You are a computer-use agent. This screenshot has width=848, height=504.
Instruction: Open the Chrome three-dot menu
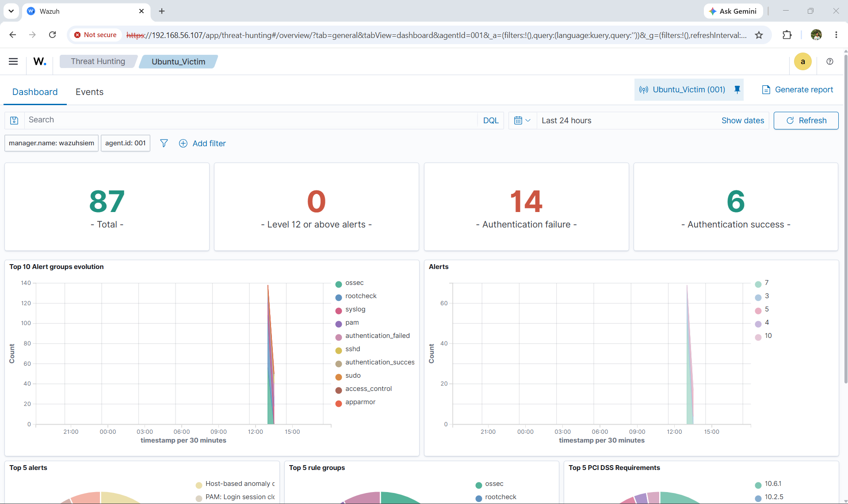tap(836, 35)
